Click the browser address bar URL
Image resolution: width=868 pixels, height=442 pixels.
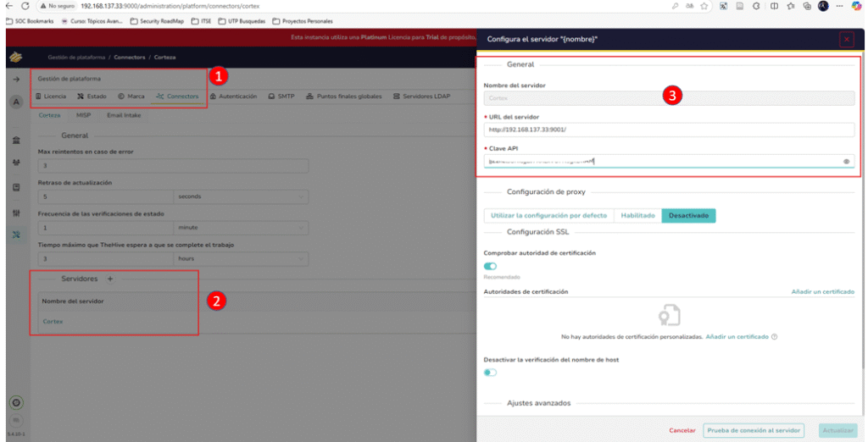point(170,6)
